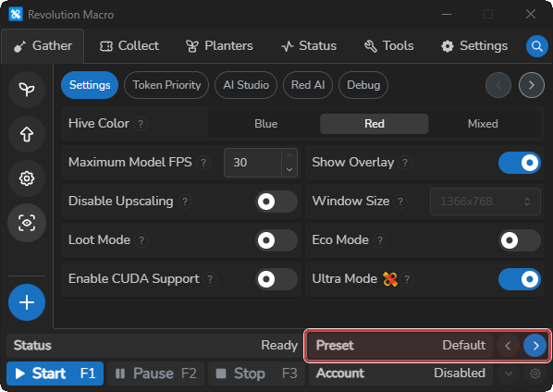Viewport: 553px width, 392px height.
Task: Click the Revolution Macro app logo
Action: 16,15
